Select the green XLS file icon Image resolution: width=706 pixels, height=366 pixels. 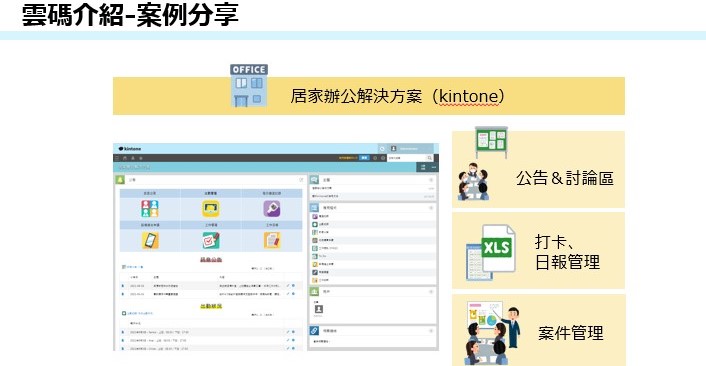coord(491,251)
